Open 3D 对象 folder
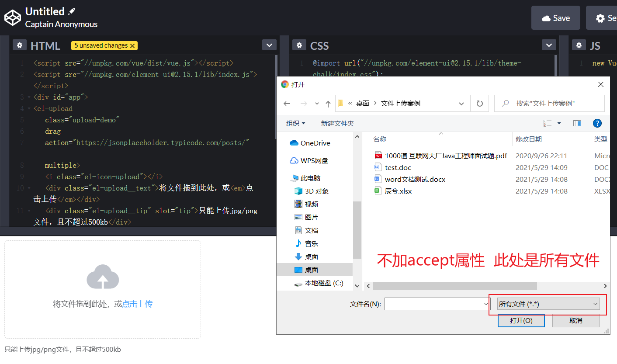The height and width of the screenshot is (364, 617). coord(317,191)
